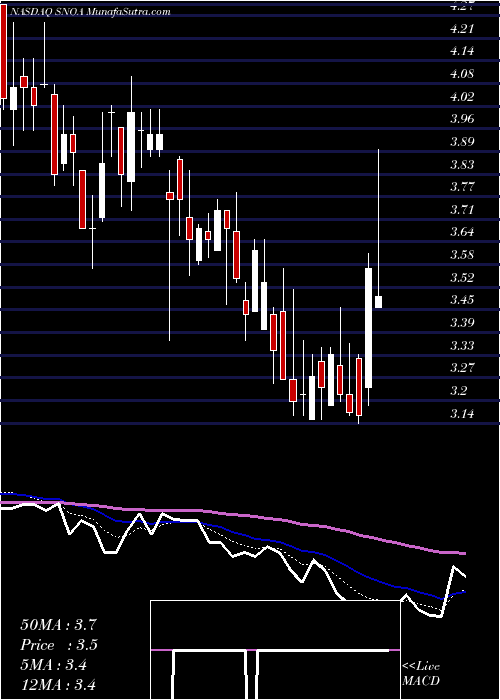The height and width of the screenshot is (700, 500).
Task: Click the last white candlestick with the long upper wick
Action: (379, 229)
